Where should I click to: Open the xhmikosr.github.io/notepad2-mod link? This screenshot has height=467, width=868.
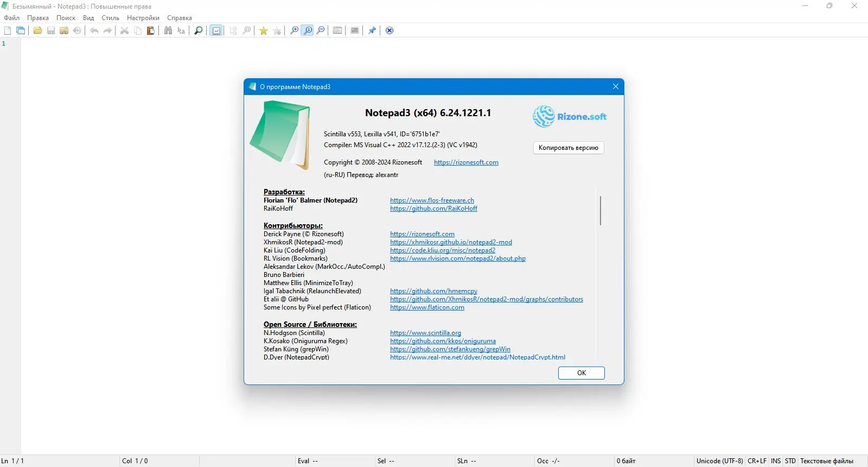pos(451,242)
